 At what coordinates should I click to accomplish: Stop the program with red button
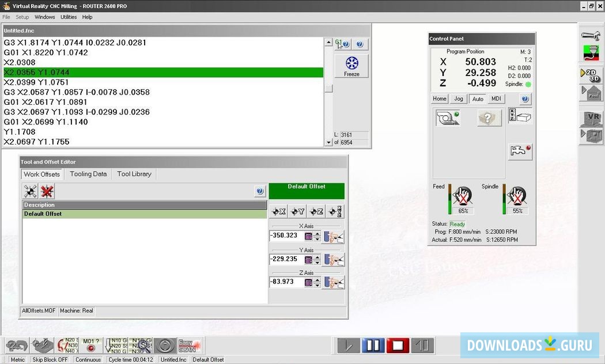coord(398,346)
